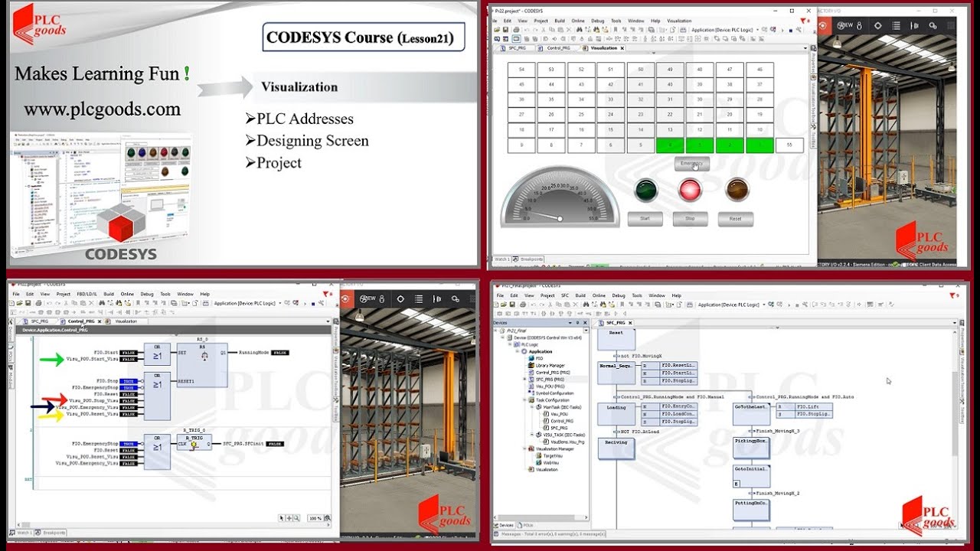Click the speedometer gauge in the visualization screen
Screen dimensions: 980x551
(x=559, y=197)
